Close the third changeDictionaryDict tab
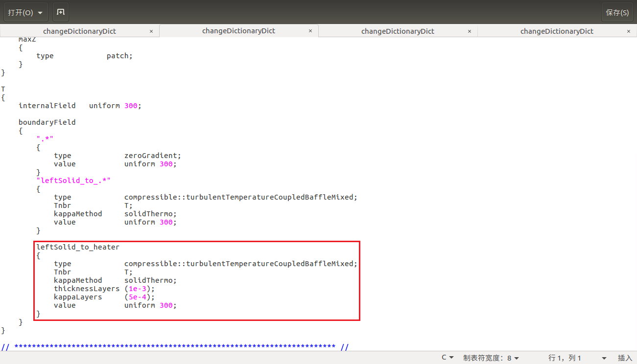Image resolution: width=637 pixels, height=364 pixels. [x=470, y=31]
